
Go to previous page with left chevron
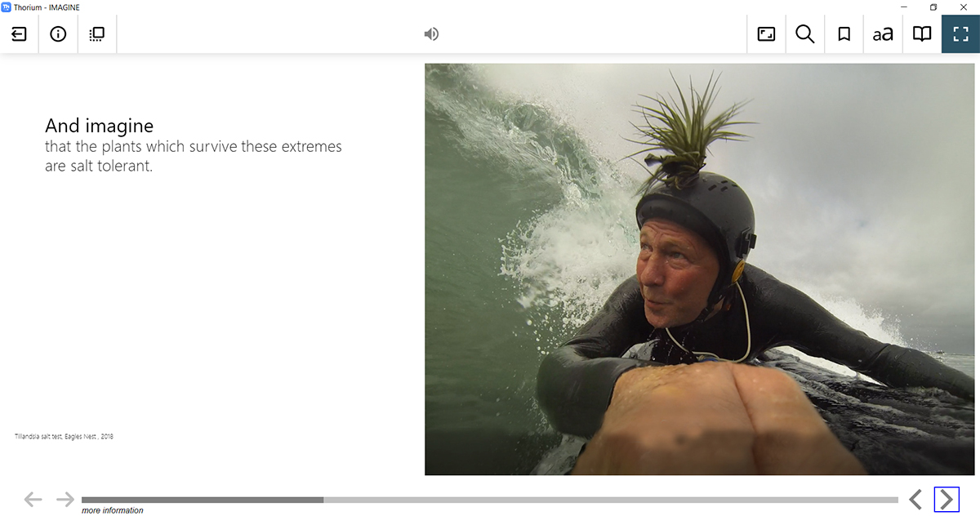click(915, 500)
